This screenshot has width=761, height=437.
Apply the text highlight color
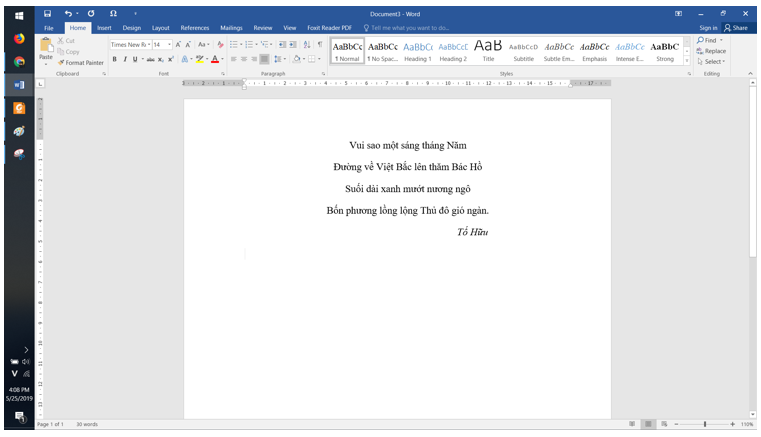pos(198,59)
